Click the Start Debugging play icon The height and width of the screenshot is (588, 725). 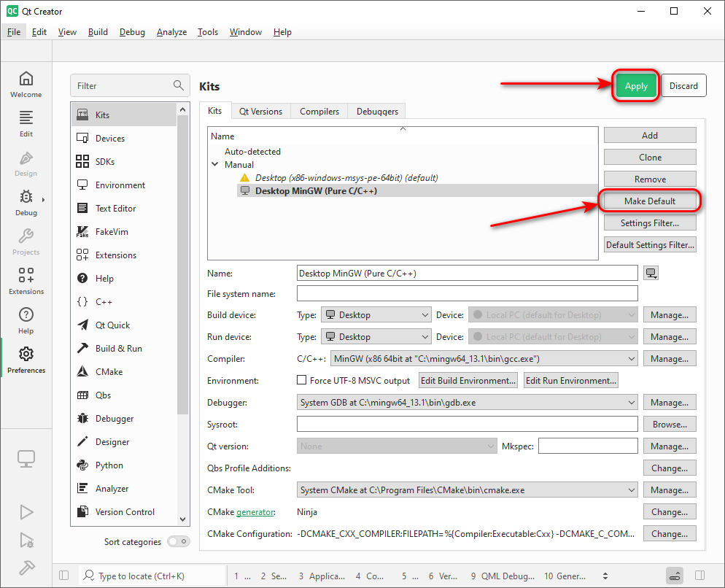(26, 540)
